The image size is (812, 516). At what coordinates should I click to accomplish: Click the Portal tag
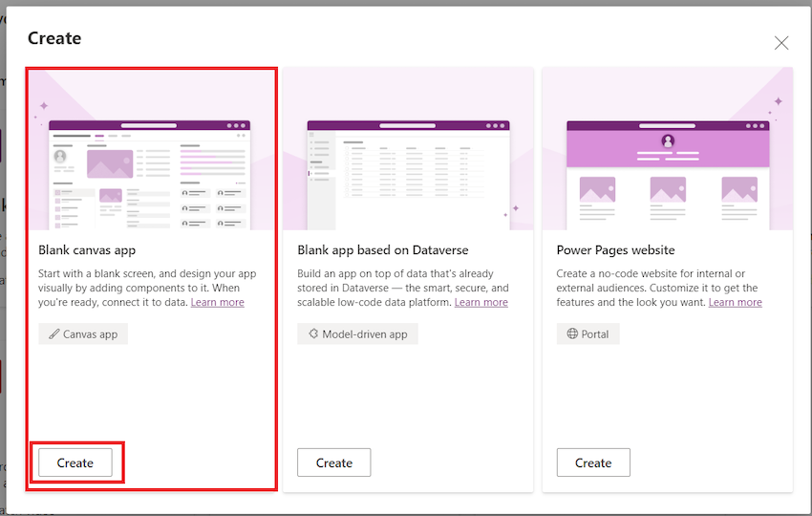tap(588, 334)
